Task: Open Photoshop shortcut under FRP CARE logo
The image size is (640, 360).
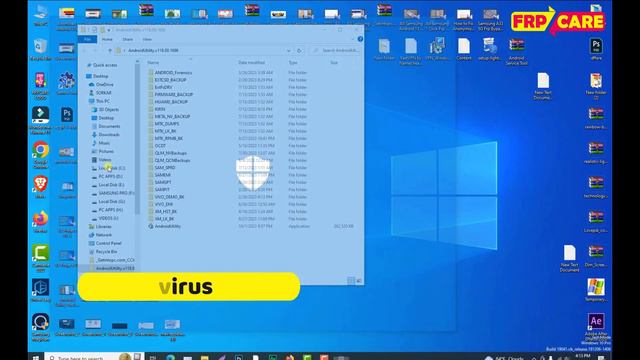Action: click(596, 49)
